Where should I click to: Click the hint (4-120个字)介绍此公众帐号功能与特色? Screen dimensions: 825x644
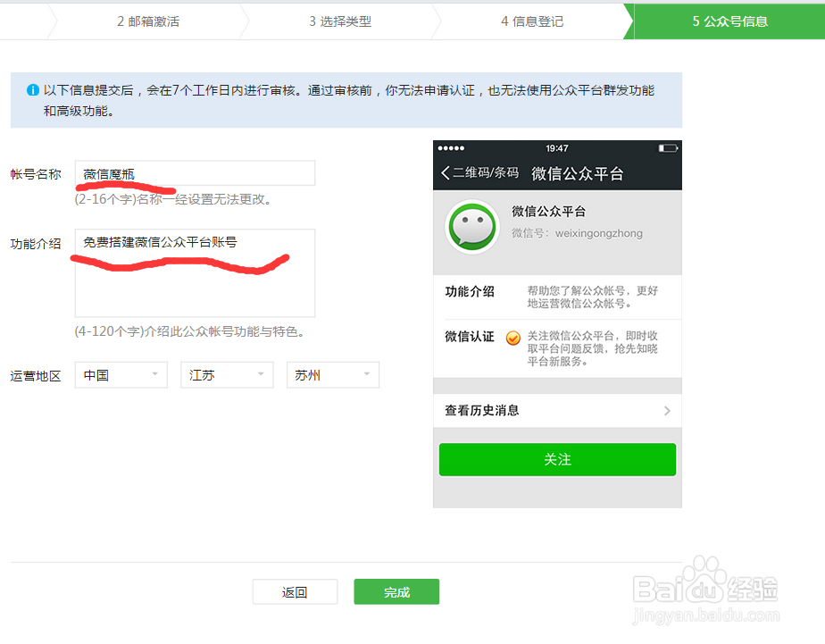click(189, 331)
